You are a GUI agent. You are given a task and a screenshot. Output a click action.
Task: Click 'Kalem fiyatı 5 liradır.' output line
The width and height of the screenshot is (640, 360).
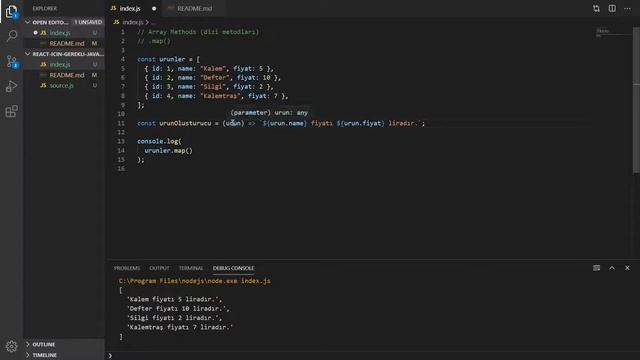coord(174,299)
